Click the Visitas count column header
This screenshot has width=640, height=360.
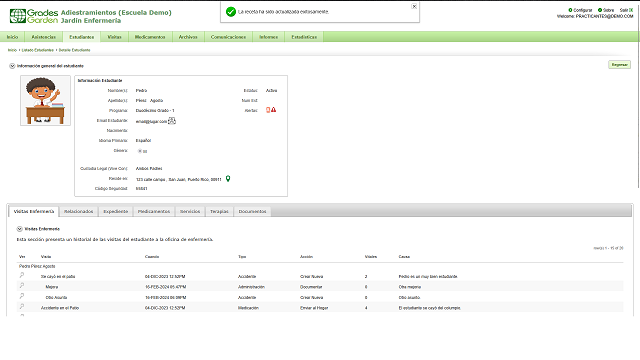coord(371,257)
